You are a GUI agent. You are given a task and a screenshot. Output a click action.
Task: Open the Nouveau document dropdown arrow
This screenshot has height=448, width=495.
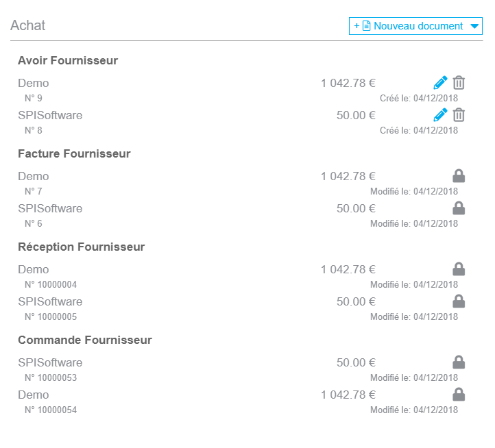[474, 26]
